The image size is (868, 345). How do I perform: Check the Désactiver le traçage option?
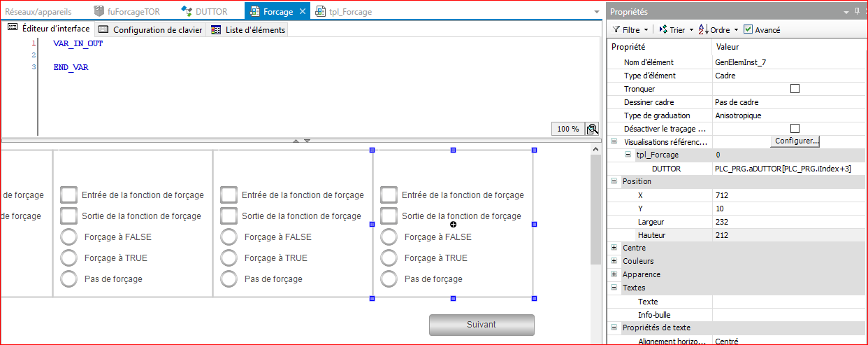click(795, 129)
